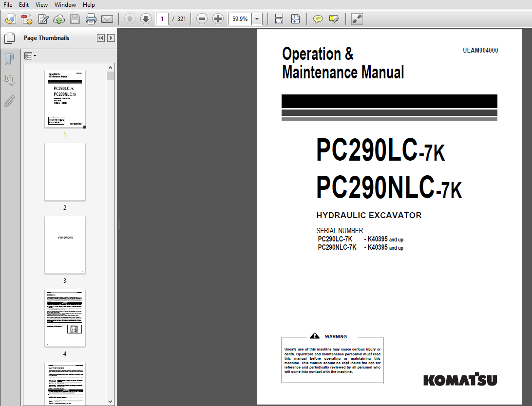Click the Fit One Full Page icon

coord(296,19)
